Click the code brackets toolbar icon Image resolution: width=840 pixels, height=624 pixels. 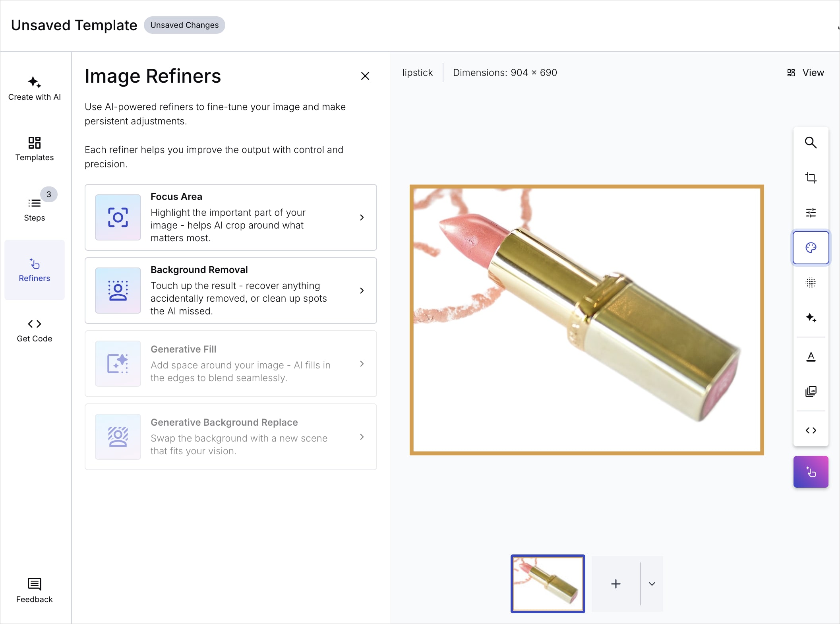point(811,430)
